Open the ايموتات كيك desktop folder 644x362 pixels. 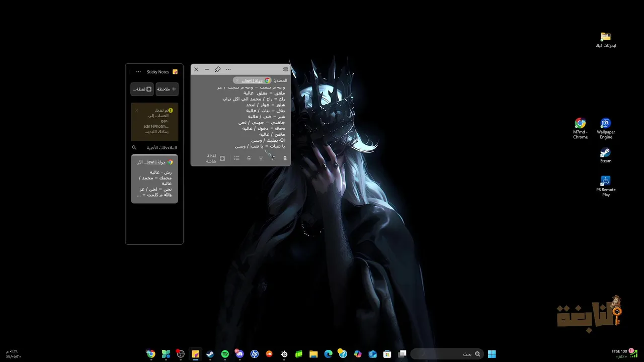[x=606, y=40]
